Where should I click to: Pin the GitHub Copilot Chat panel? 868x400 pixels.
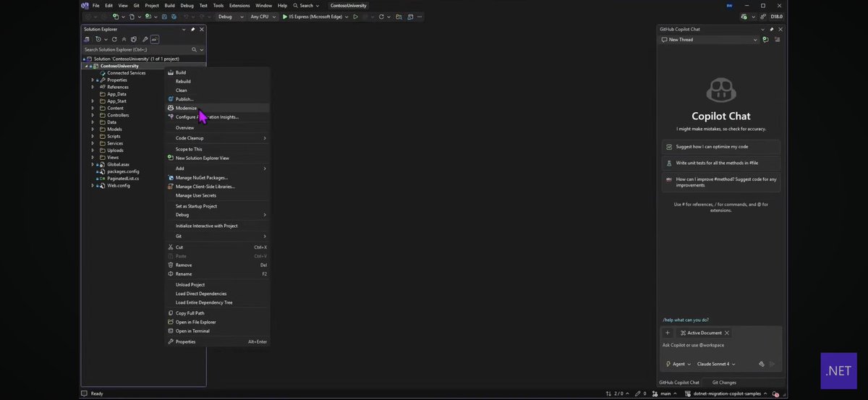click(x=771, y=29)
